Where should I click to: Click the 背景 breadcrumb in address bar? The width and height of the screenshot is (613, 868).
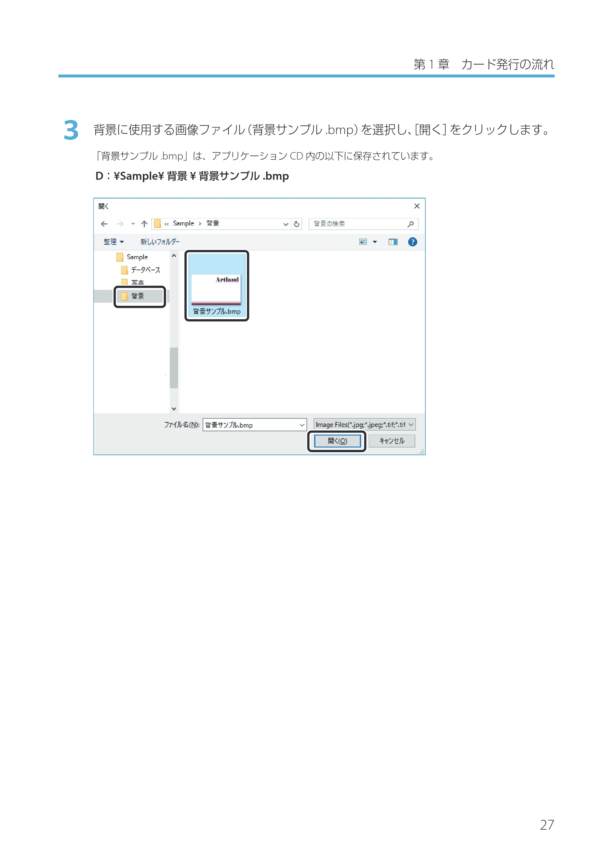point(213,223)
